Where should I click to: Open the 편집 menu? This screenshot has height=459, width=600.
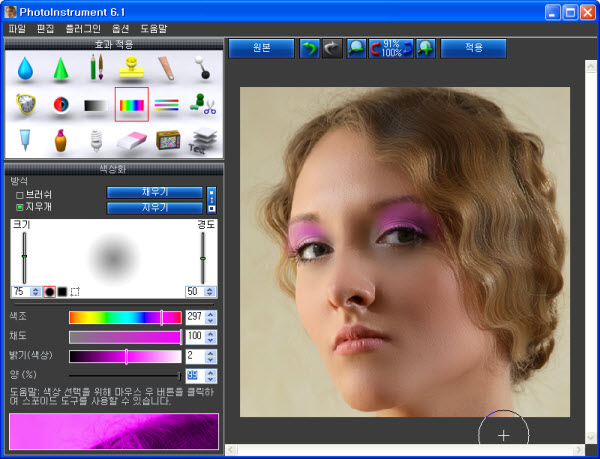tap(45, 29)
